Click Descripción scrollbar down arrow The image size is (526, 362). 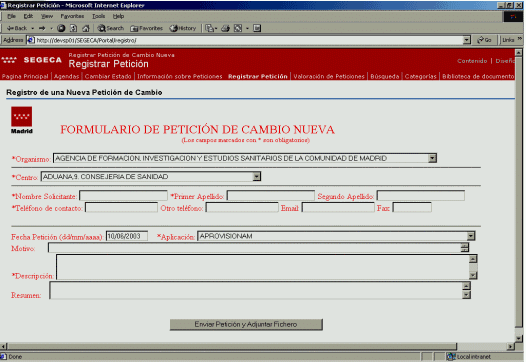click(x=473, y=275)
